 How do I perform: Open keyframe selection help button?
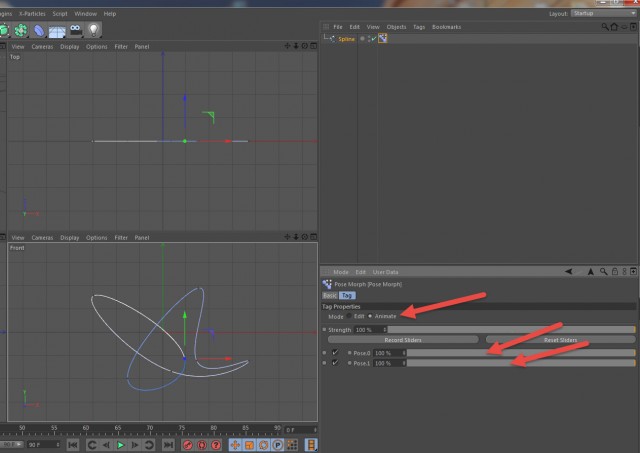tap(216, 445)
